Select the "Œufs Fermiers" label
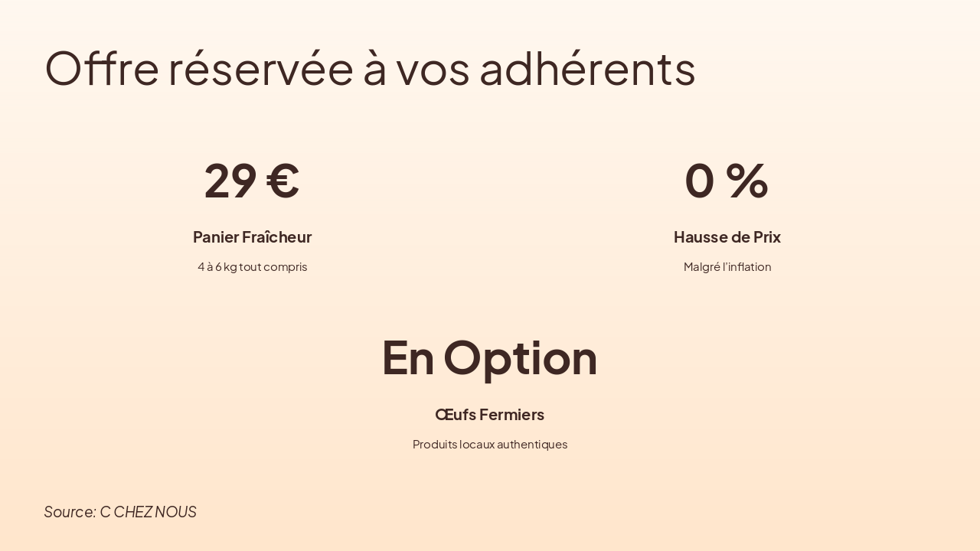980x551 pixels. (489, 415)
